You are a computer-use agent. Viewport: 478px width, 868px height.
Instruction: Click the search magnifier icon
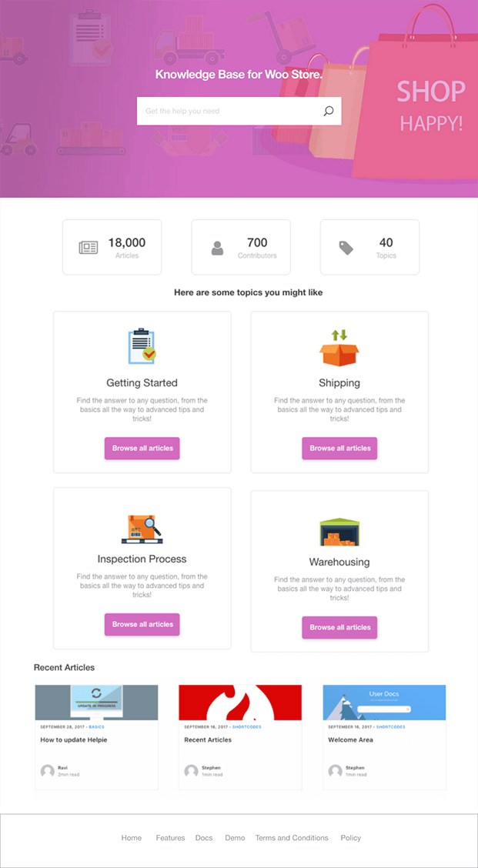329,111
